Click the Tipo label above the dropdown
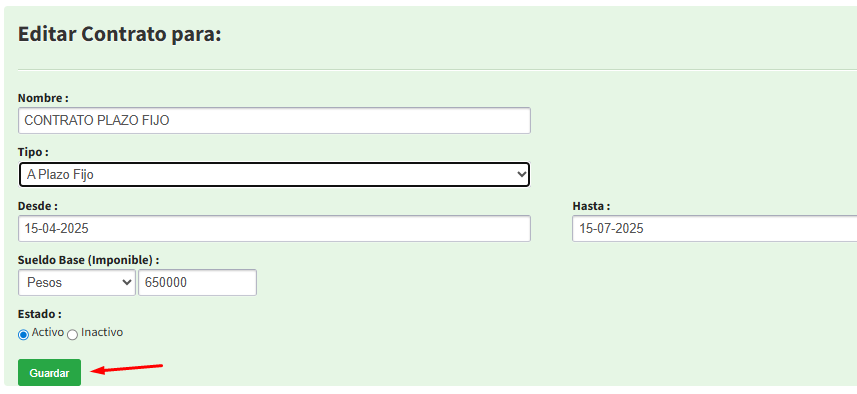This screenshot has height=394, width=857. point(33,152)
